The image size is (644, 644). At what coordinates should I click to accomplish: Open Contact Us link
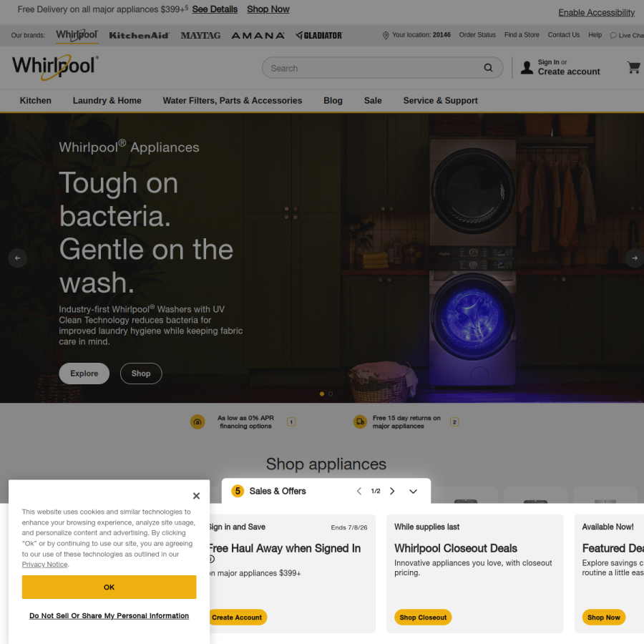click(x=564, y=35)
